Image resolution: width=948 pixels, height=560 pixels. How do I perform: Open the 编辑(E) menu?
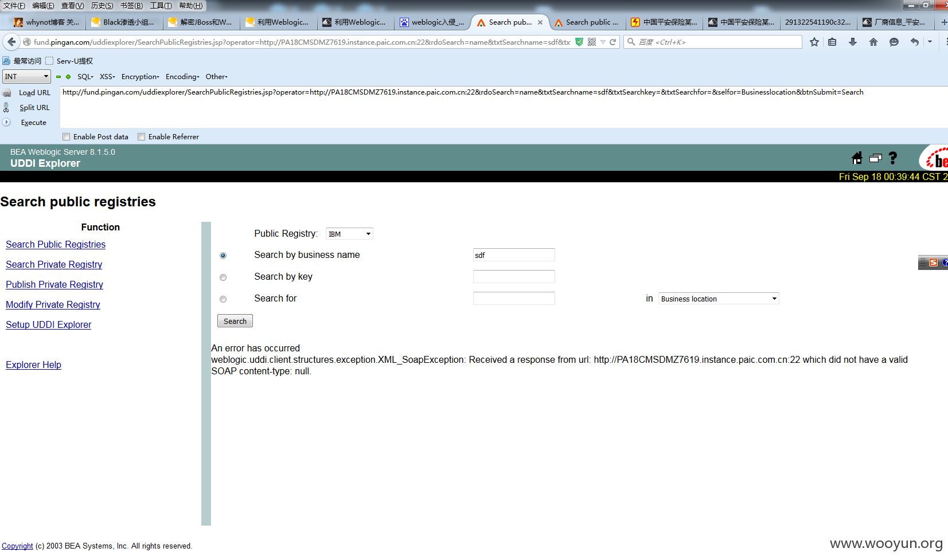(43, 6)
